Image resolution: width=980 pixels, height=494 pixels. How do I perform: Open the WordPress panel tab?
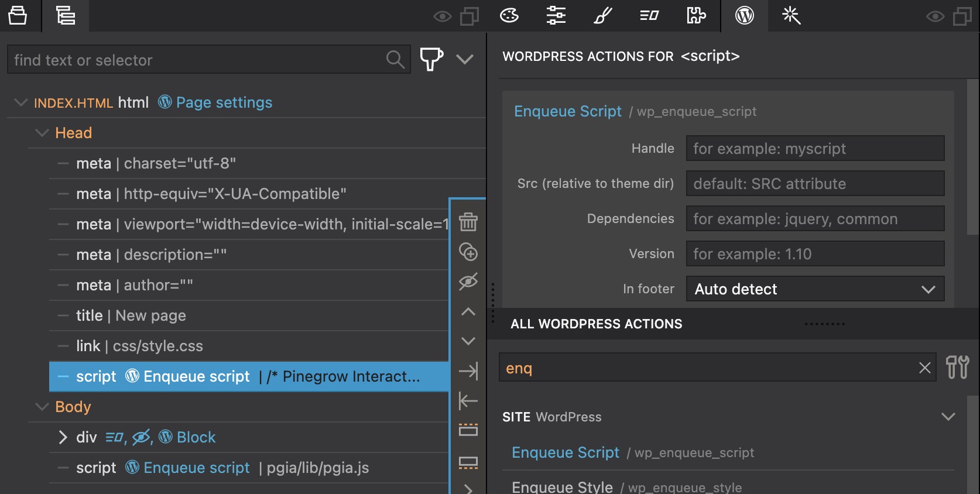(744, 15)
